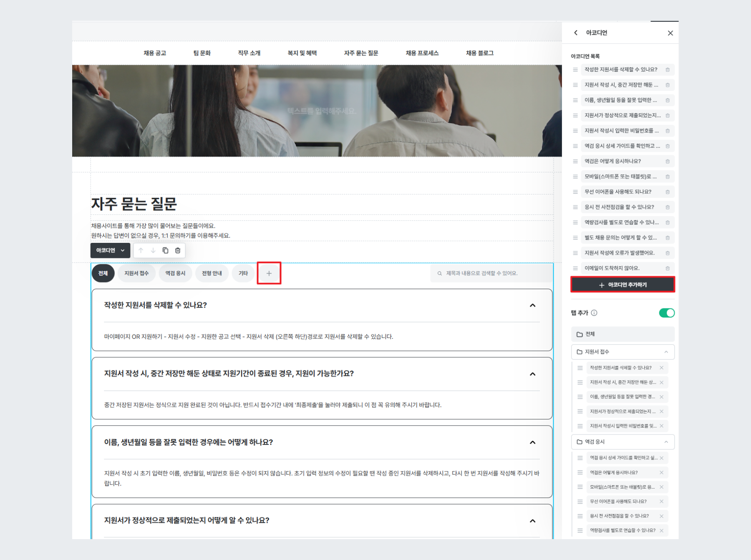Delete '역검은 어떻게 응시하나요?' list item
The height and width of the screenshot is (560, 751).
tap(668, 161)
